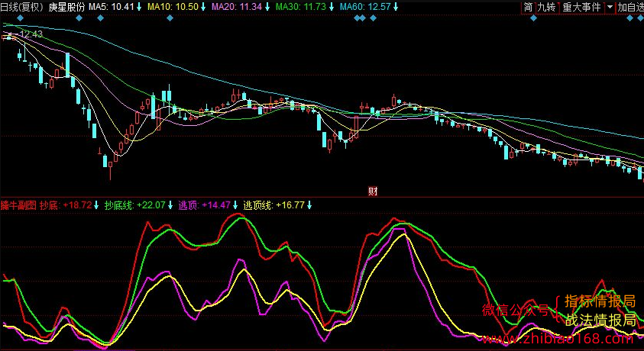Click arrow icon next to 抄底线 value

(x=170, y=205)
